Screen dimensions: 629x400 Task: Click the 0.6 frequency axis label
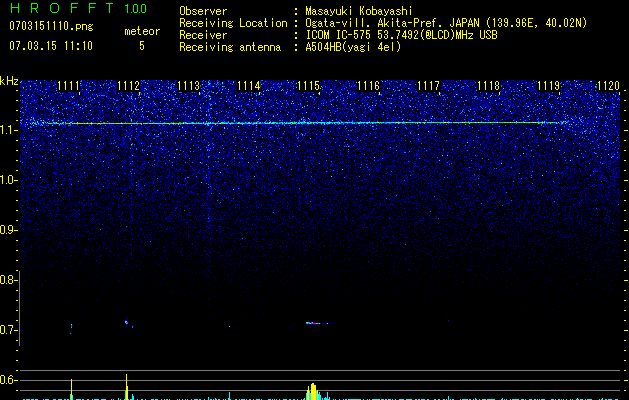(8, 380)
